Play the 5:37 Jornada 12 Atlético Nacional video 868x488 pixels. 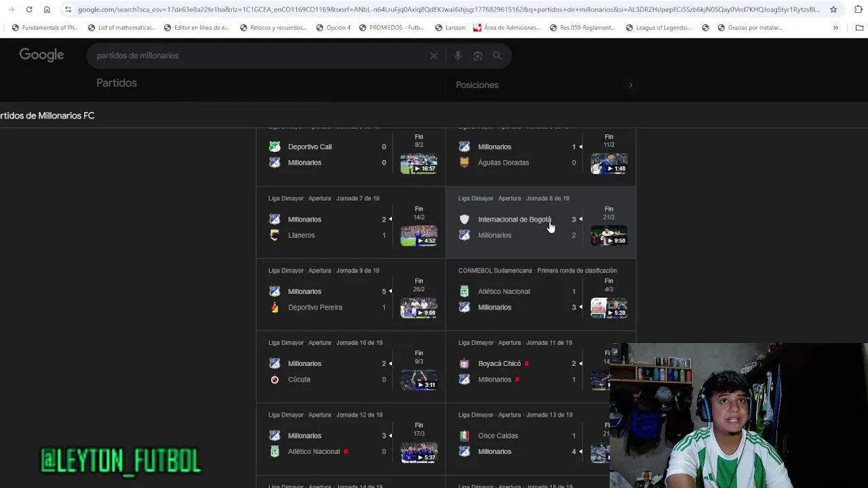(419, 452)
